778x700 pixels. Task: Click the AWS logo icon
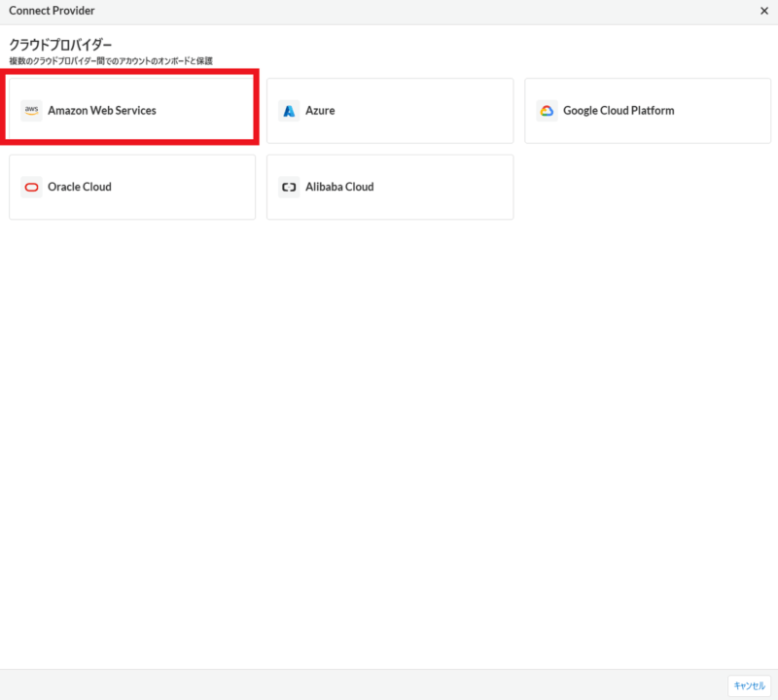pyautogui.click(x=31, y=110)
